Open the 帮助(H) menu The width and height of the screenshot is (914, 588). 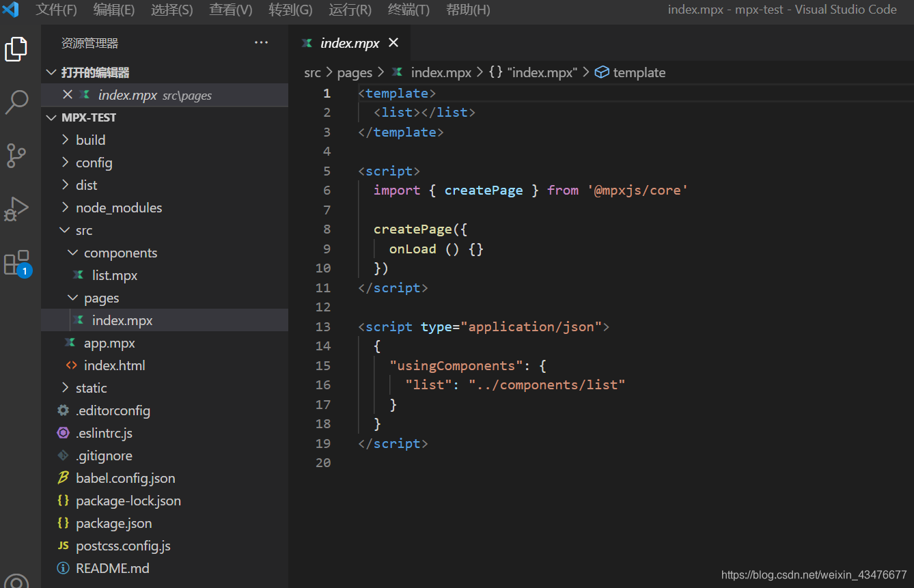click(468, 10)
